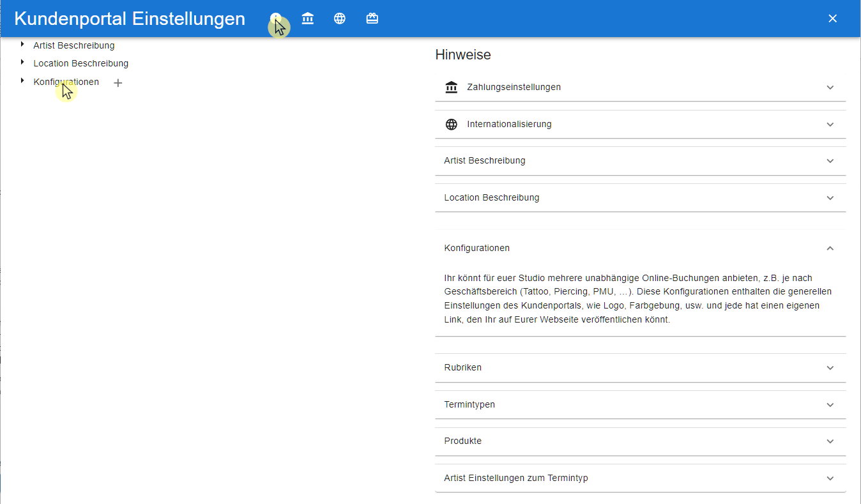The height and width of the screenshot is (504, 861).
Task: Click the Produkte hint title text
Action: pyautogui.click(x=463, y=441)
